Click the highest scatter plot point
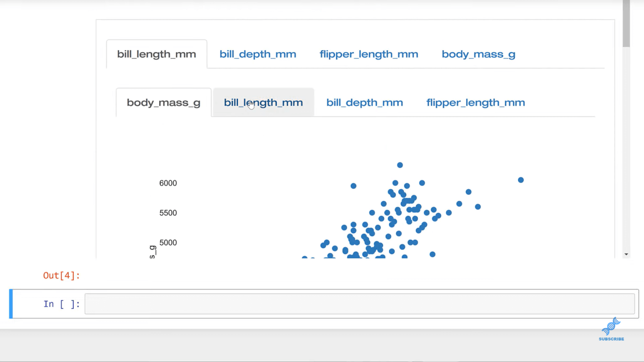 coord(400,165)
